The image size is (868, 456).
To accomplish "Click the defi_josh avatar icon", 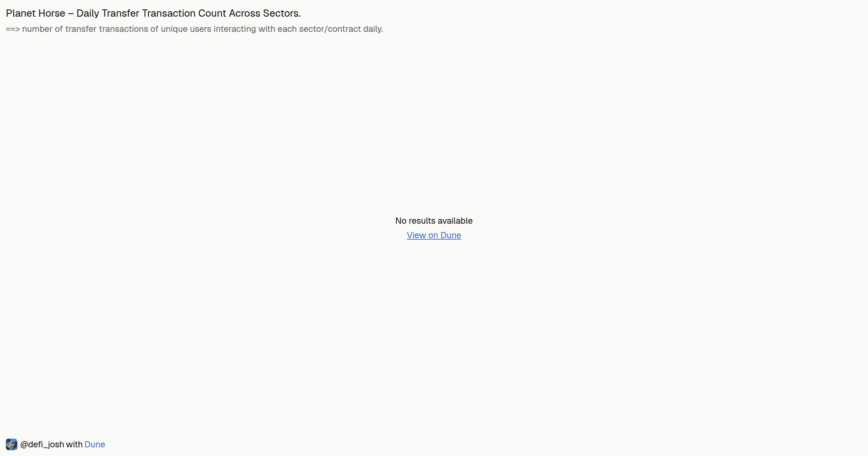I will [12, 444].
